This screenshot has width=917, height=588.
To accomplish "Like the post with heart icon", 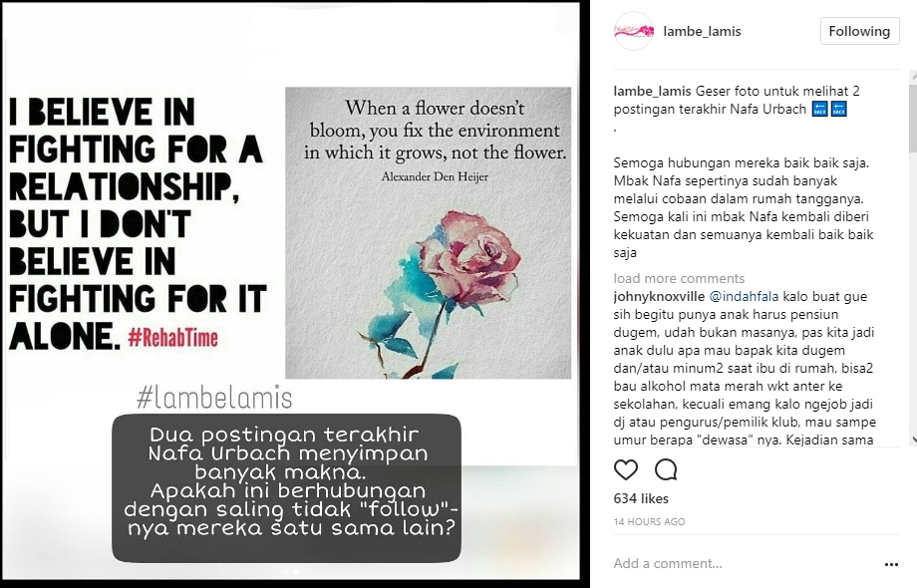I will (x=626, y=469).
